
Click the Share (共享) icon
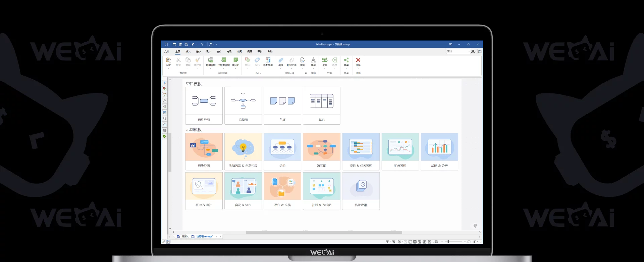pyautogui.click(x=346, y=60)
